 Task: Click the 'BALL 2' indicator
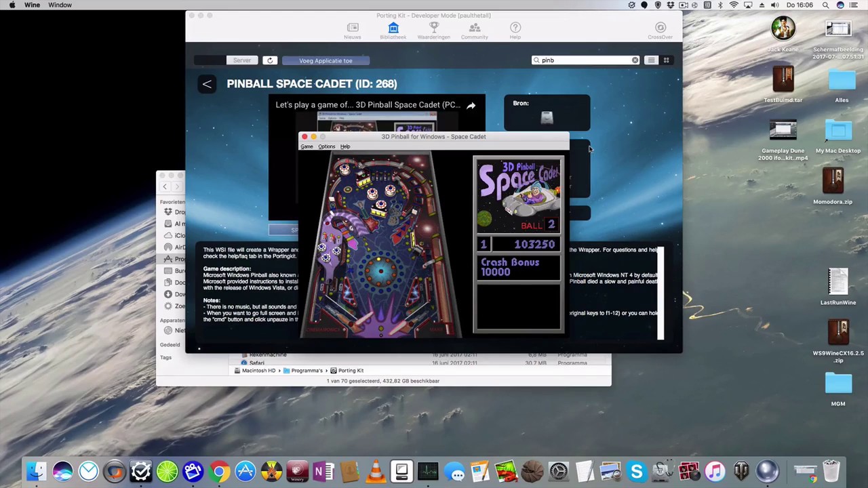click(538, 225)
